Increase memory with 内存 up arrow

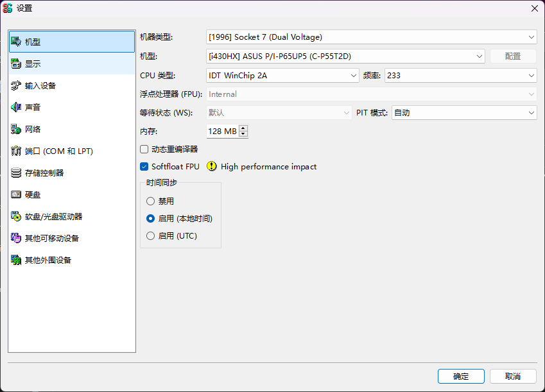pos(243,128)
